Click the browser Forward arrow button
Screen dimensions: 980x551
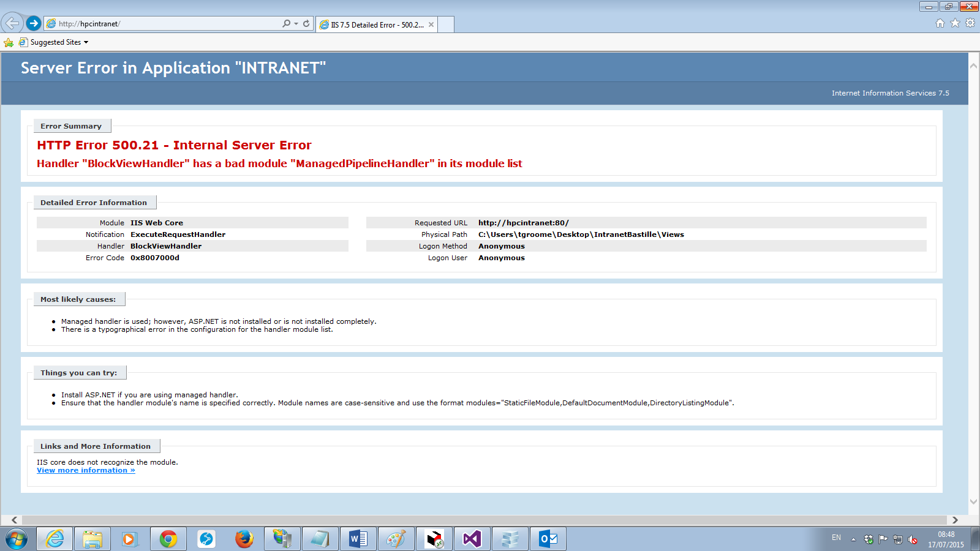coord(34,23)
